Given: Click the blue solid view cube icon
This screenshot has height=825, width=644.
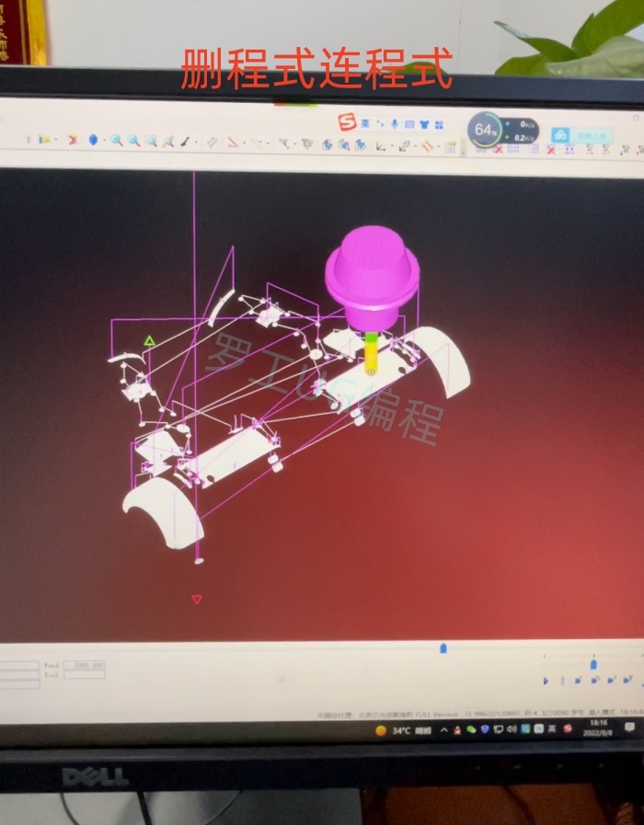Looking at the screenshot, I should point(93,140).
